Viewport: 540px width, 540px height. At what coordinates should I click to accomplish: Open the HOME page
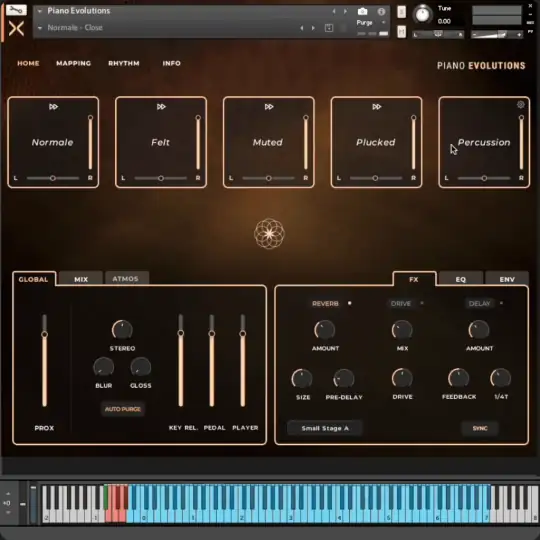point(28,63)
